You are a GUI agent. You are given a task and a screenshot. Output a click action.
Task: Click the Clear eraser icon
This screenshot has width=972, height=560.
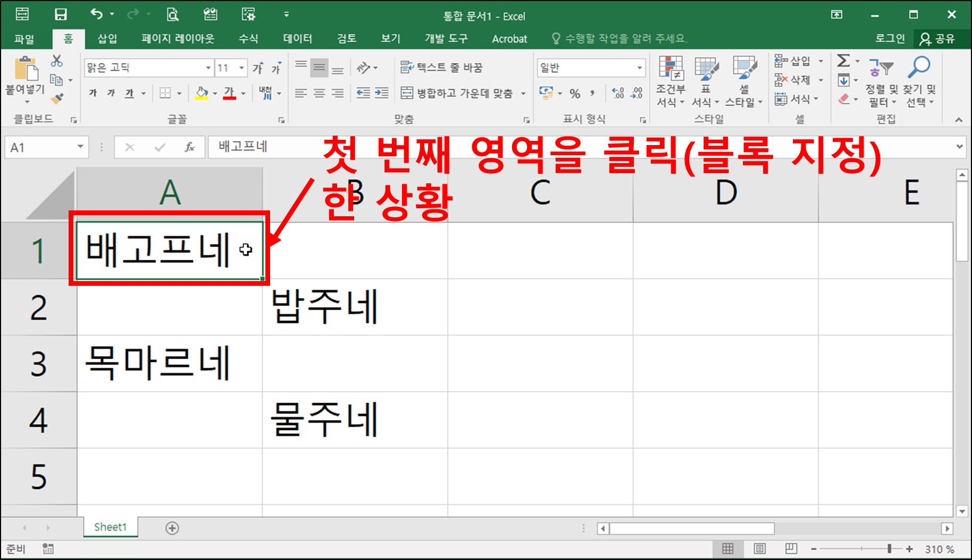(x=844, y=99)
